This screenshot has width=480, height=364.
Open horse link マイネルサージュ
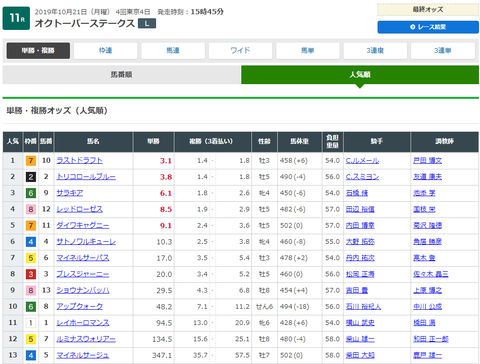pos(83,355)
